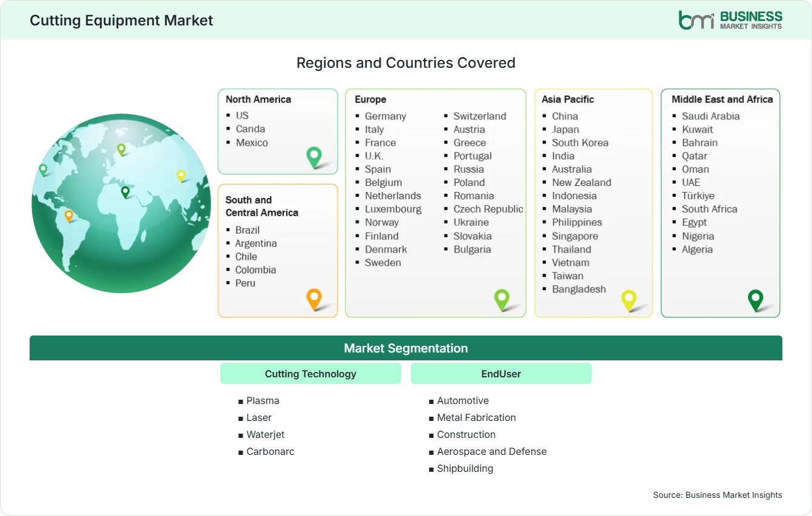This screenshot has height=516, width=812.
Task: Click Mexico in North America list
Action: [252, 142]
